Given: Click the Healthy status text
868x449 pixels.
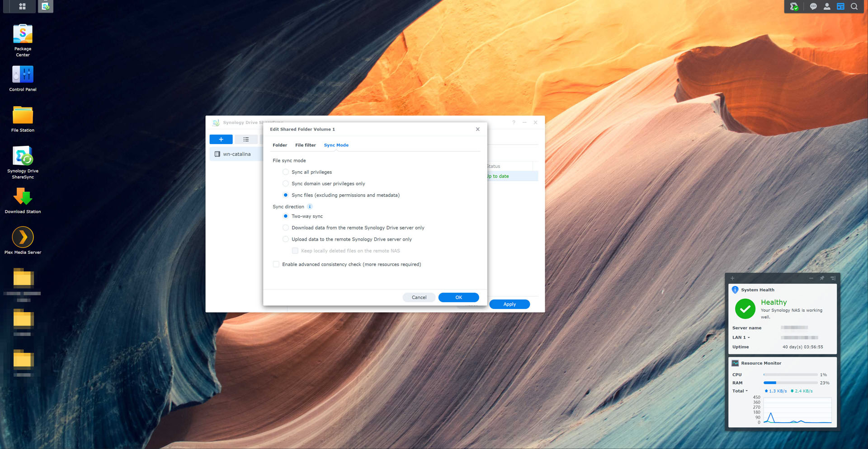Looking at the screenshot, I should point(774,302).
